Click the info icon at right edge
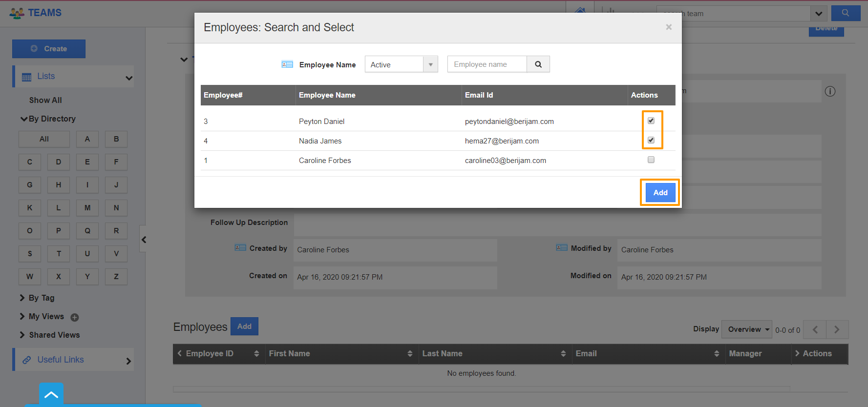Image resolution: width=868 pixels, height=407 pixels. pyautogui.click(x=830, y=91)
